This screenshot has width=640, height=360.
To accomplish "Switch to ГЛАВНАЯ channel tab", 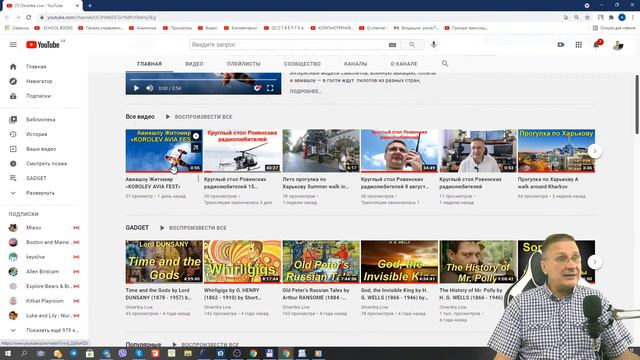I will [149, 64].
